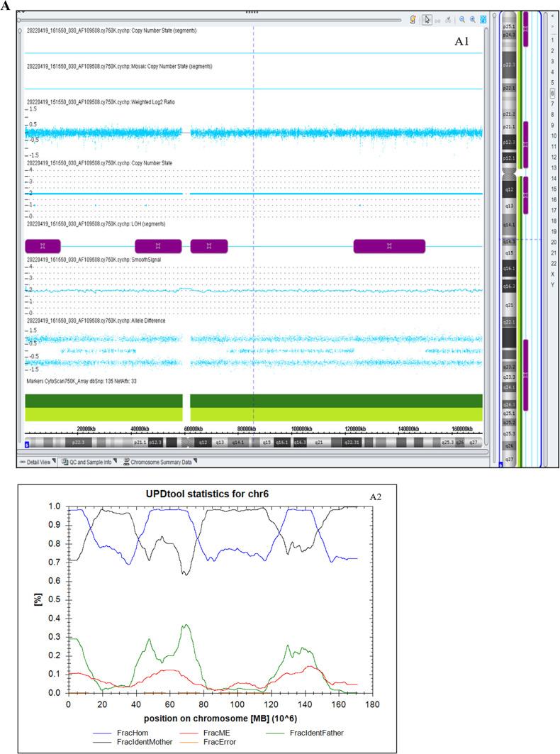Open Chromosome Summary Data tab dropdown triangle

pos(195,461)
